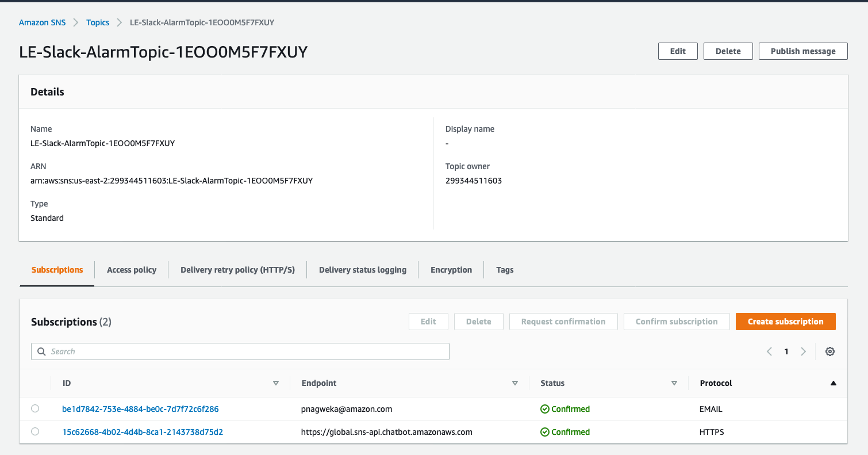Viewport: 868px width, 455px height.
Task: Click the Protocol column sort arrow
Action: (833, 383)
